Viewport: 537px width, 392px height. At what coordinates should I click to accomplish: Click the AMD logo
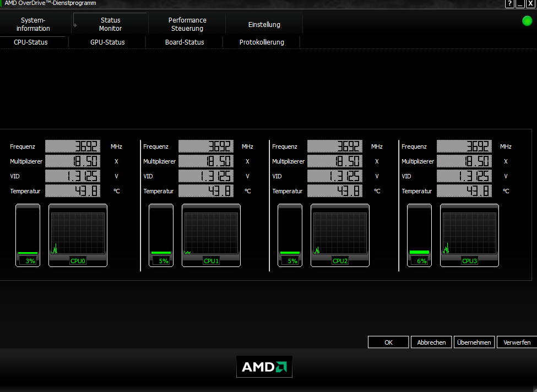[264, 367]
